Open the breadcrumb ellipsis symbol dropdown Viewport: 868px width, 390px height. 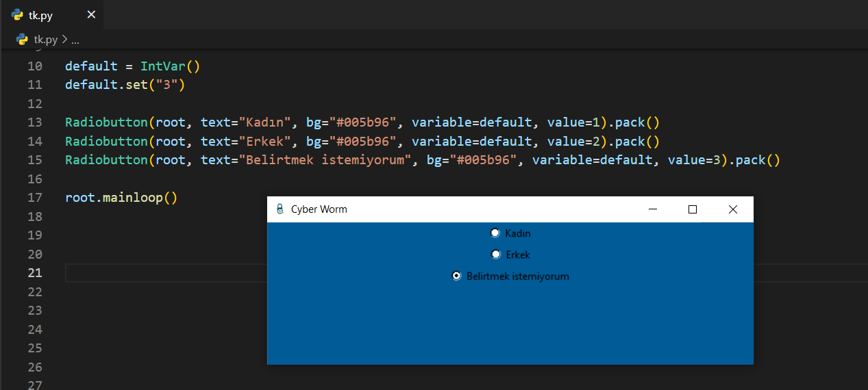coord(75,40)
